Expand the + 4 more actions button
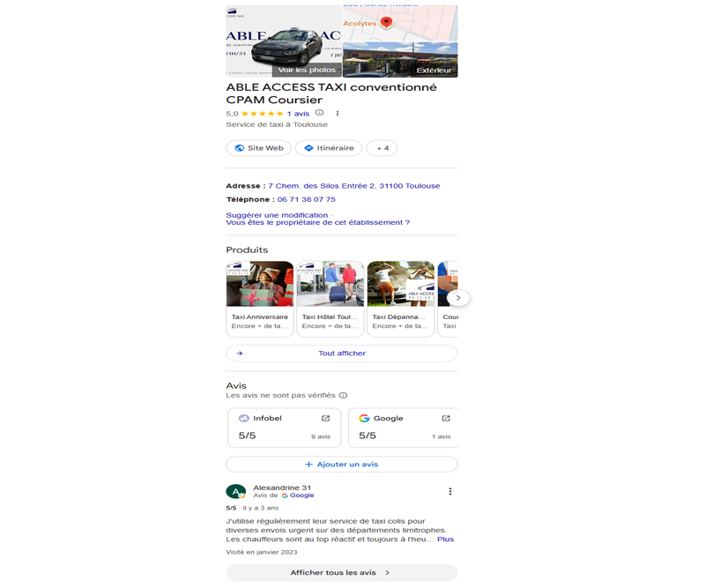705x588 pixels. point(382,148)
